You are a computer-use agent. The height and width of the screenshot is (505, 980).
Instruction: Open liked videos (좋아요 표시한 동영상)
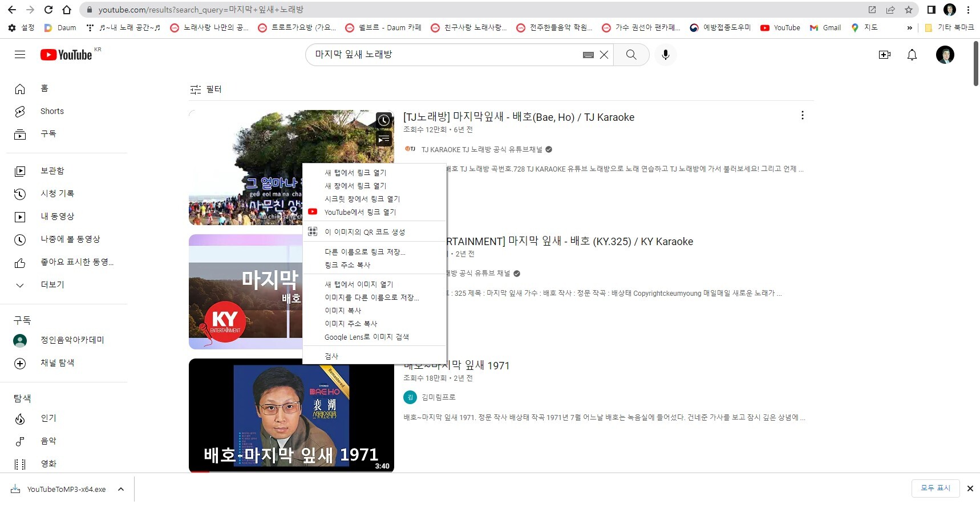point(67,262)
